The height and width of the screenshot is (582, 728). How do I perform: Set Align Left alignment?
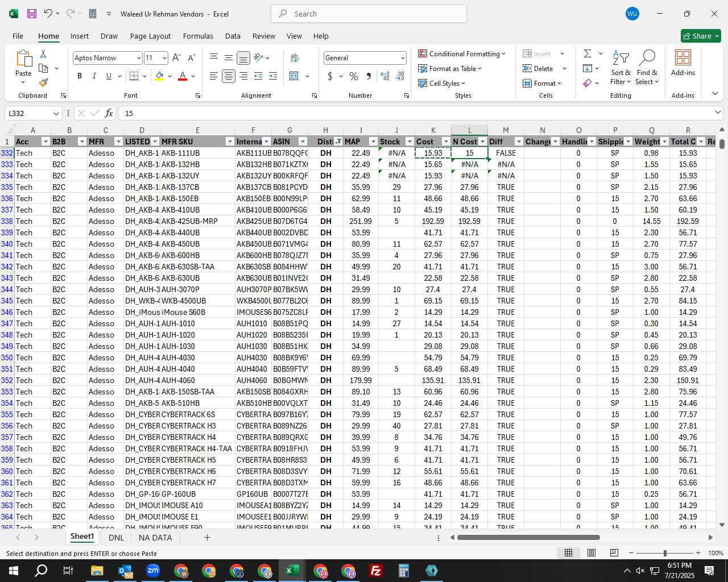pos(213,76)
